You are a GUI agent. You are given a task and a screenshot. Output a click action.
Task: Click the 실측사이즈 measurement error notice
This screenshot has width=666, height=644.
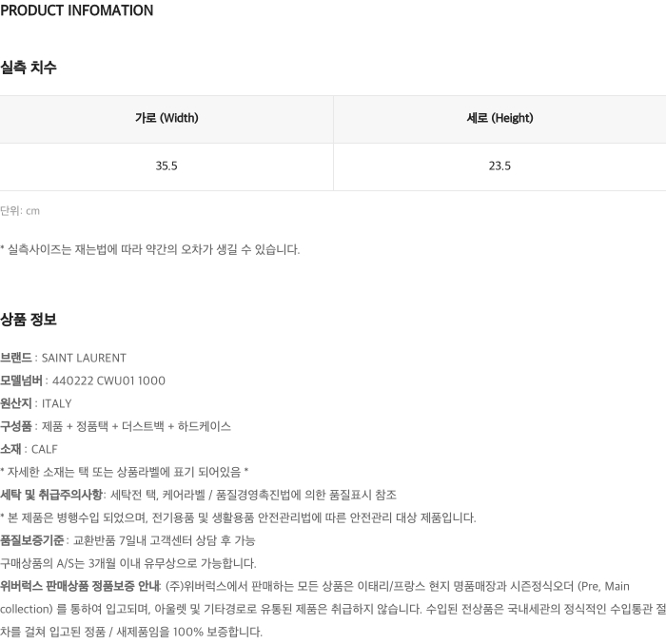[149, 250]
